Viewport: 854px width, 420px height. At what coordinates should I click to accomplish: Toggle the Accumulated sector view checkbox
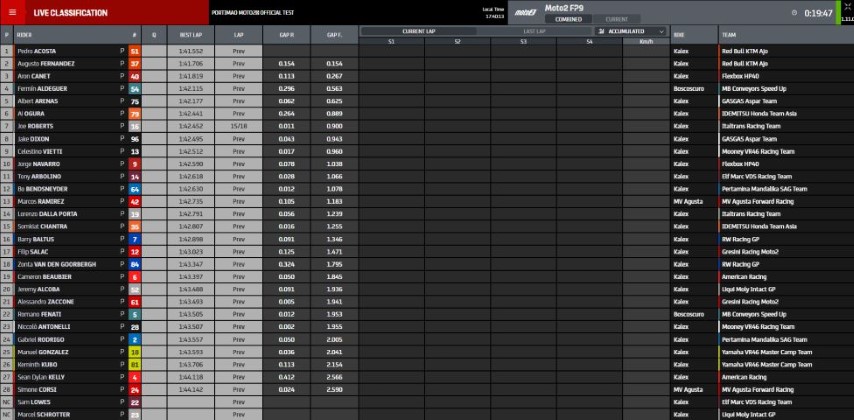(x=600, y=31)
